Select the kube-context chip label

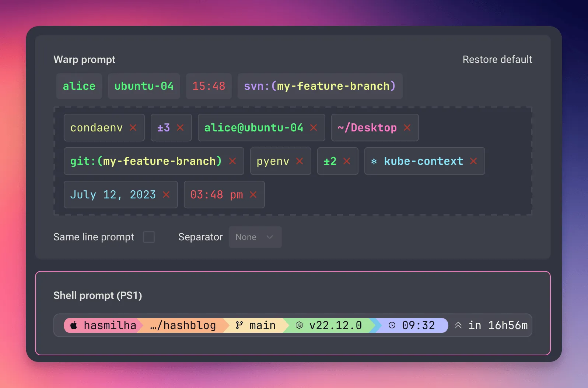click(x=424, y=161)
